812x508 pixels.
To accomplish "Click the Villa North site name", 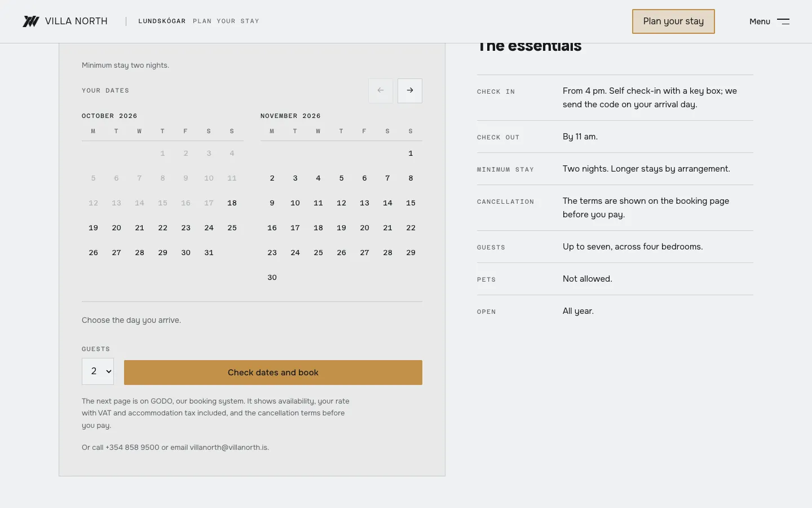I will tap(76, 21).
